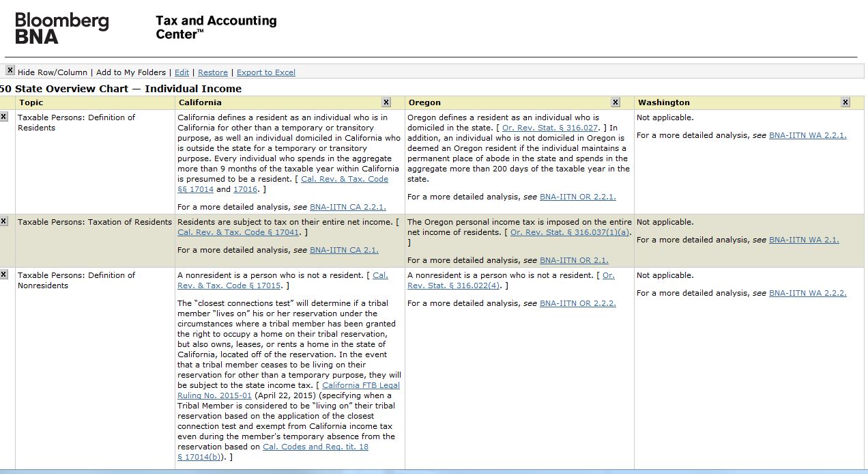Follow the BNA-IITN WA 2.2.1 analysis link
Viewport: 868px width, 474px height.
coord(807,135)
